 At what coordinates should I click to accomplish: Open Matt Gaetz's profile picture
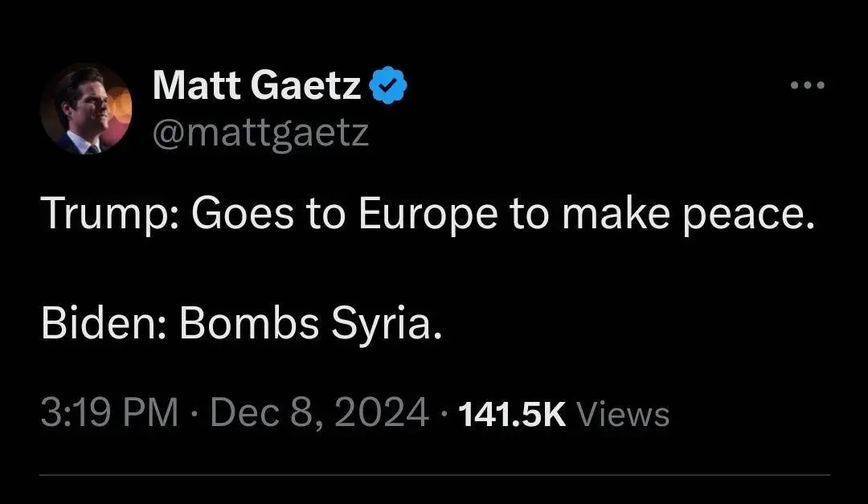pyautogui.click(x=85, y=109)
